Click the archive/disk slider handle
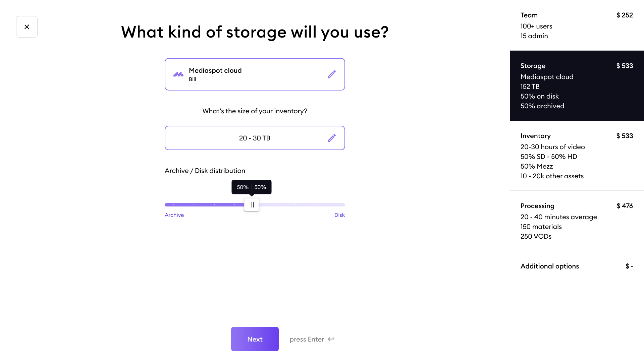644x362 pixels. (251, 204)
